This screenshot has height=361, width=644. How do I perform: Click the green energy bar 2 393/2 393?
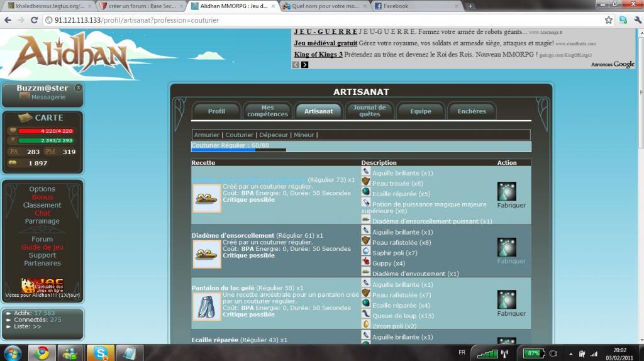coord(45,140)
